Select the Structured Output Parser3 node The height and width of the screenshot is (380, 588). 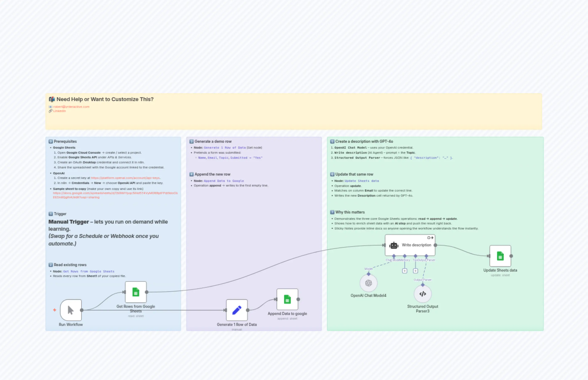pyautogui.click(x=423, y=294)
